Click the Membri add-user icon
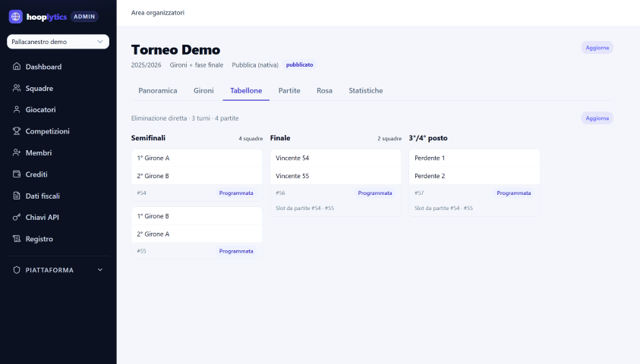640x364 pixels. [x=17, y=152]
